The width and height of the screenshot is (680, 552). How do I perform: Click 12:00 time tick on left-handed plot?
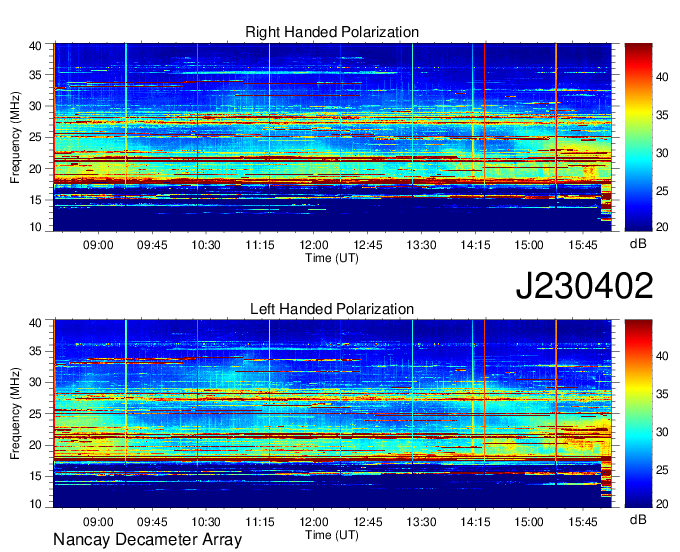[314, 522]
